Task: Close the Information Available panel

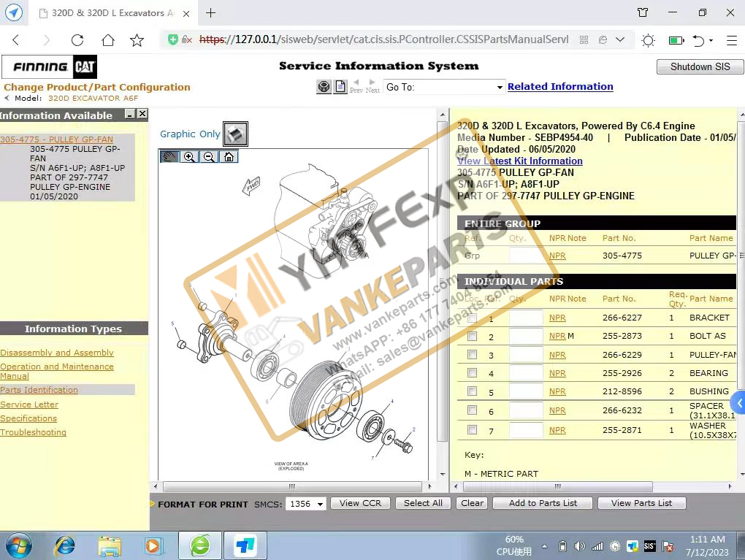Action: point(142,114)
